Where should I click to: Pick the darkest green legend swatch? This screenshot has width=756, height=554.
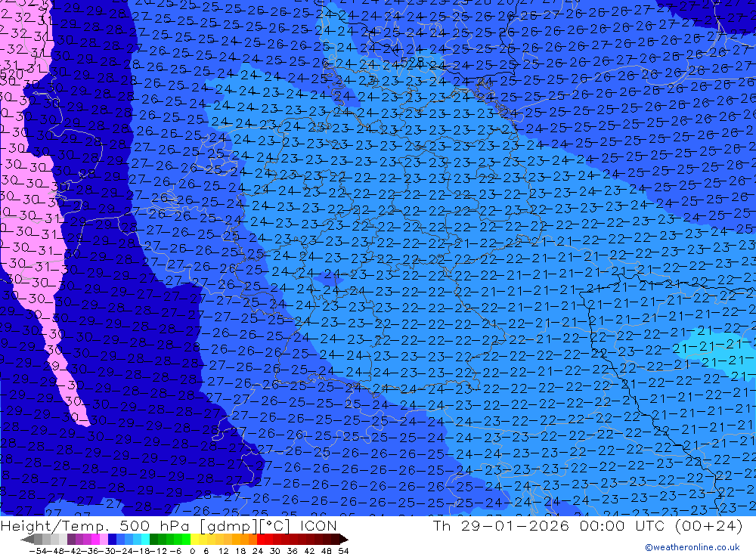point(153,539)
